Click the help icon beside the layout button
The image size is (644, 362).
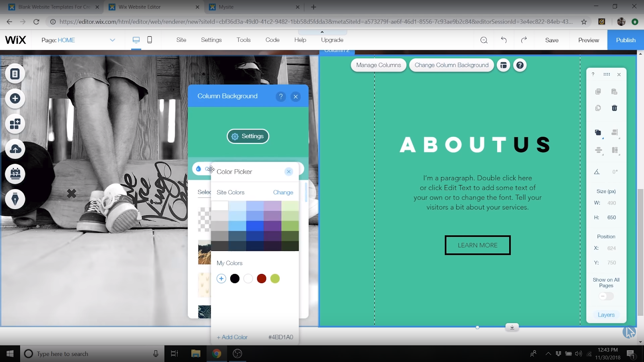(x=520, y=65)
